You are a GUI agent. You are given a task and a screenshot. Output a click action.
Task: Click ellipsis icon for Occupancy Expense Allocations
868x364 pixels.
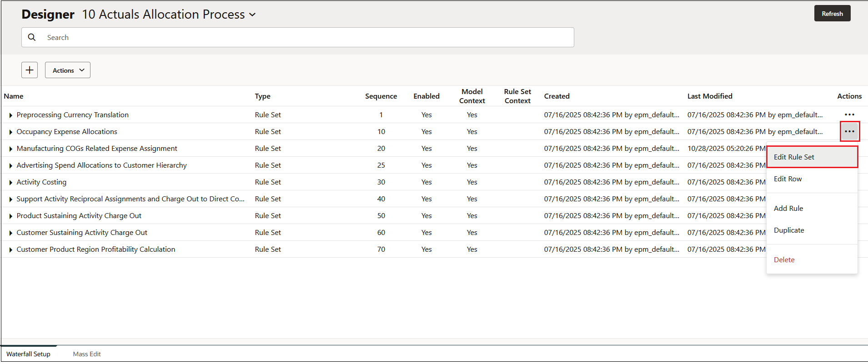849,131
